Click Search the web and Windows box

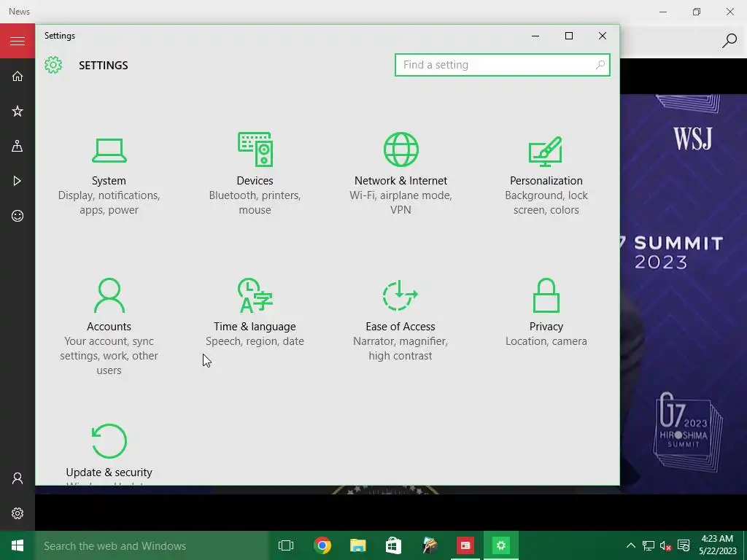click(152, 545)
